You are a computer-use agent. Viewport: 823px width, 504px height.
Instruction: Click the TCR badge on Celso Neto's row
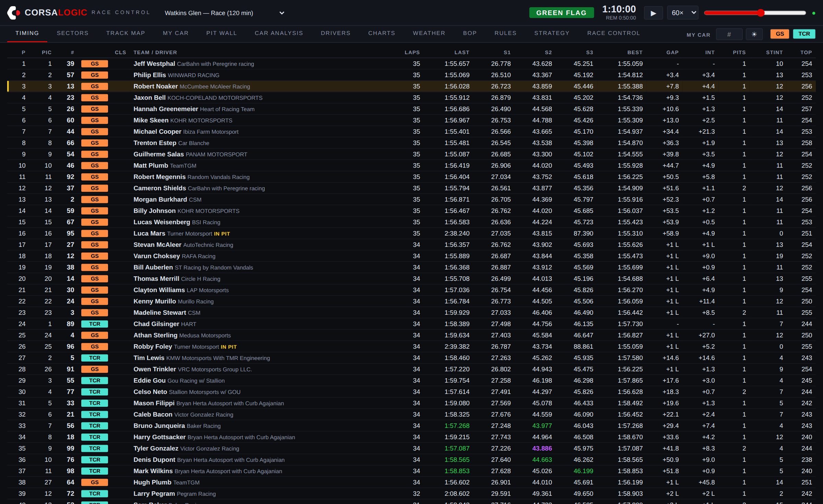point(95,392)
